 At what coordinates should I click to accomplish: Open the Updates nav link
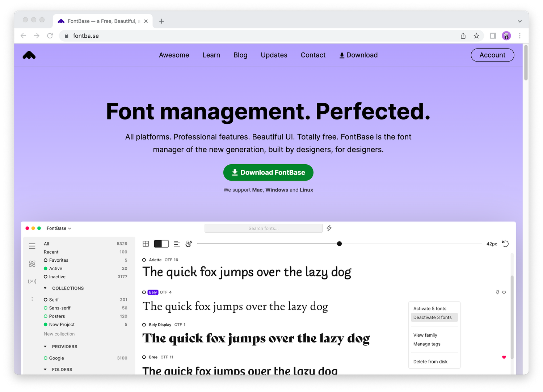[274, 55]
